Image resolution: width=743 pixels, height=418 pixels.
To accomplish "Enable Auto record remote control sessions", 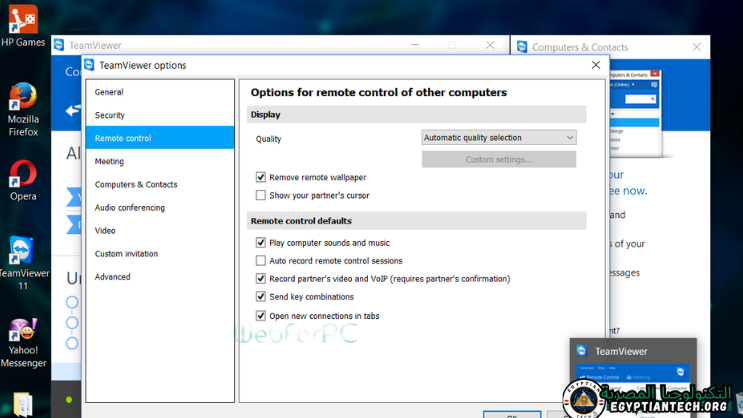I will (261, 261).
